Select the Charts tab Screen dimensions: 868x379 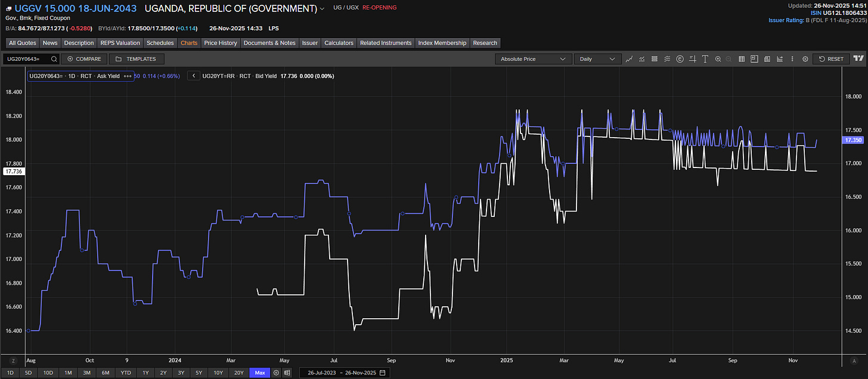189,43
